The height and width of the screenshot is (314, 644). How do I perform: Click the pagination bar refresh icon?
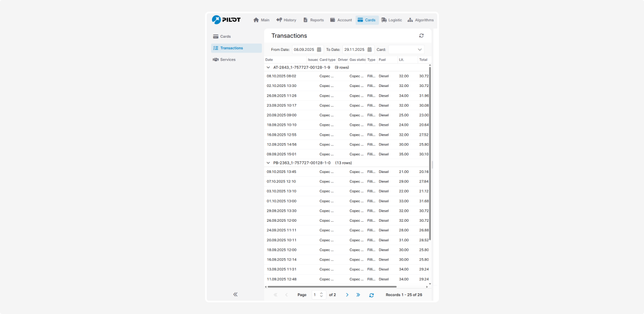pos(372,295)
